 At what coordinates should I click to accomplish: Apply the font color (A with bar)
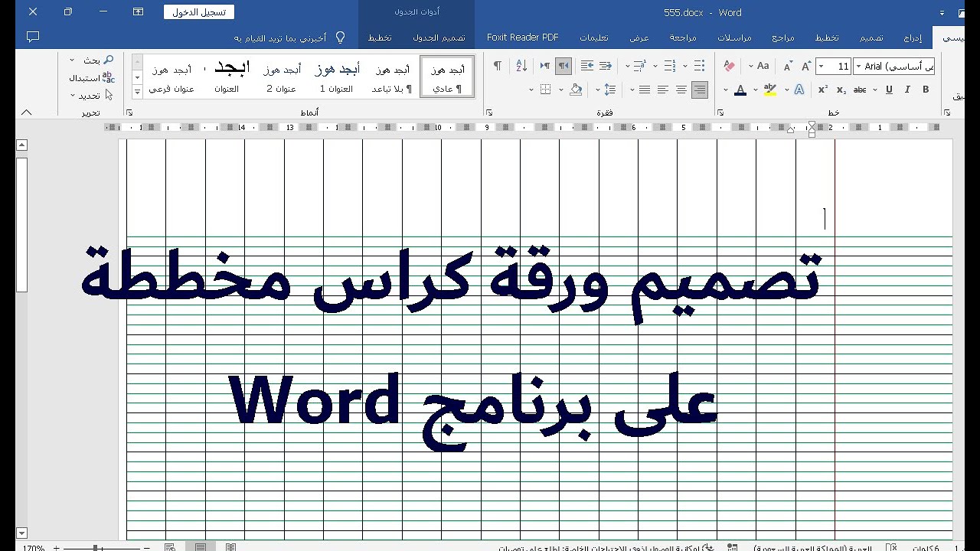[x=740, y=90]
